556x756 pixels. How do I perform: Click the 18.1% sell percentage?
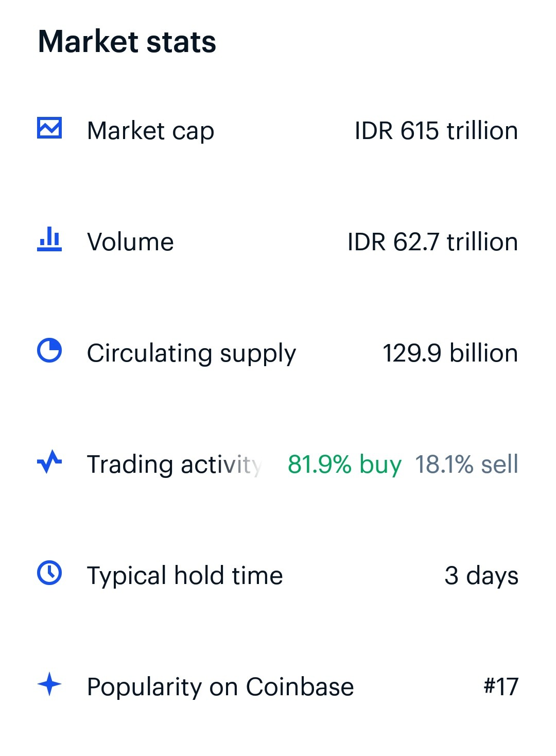(x=466, y=465)
